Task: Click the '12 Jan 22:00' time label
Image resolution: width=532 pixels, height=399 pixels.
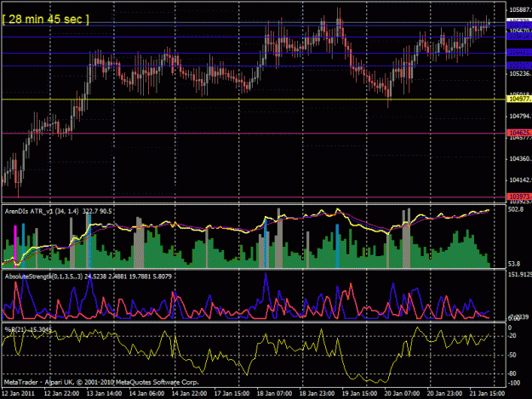Action: tap(61, 394)
